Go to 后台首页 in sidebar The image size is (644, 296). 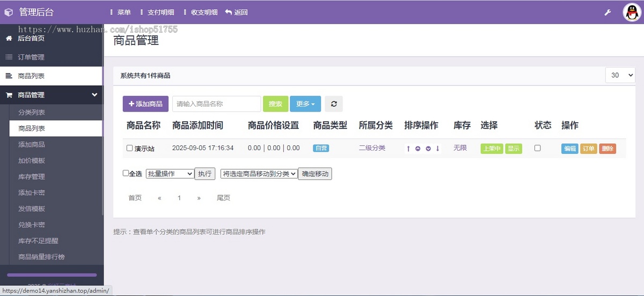point(51,39)
